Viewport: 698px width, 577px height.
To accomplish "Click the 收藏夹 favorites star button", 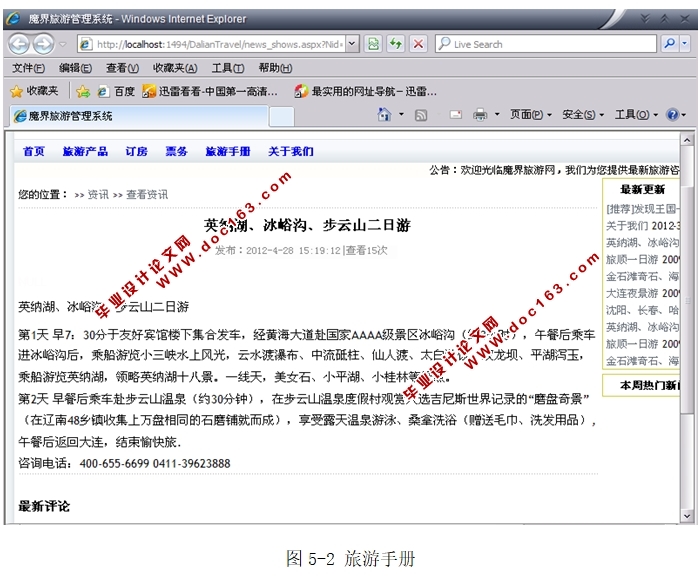I will click(x=34, y=91).
